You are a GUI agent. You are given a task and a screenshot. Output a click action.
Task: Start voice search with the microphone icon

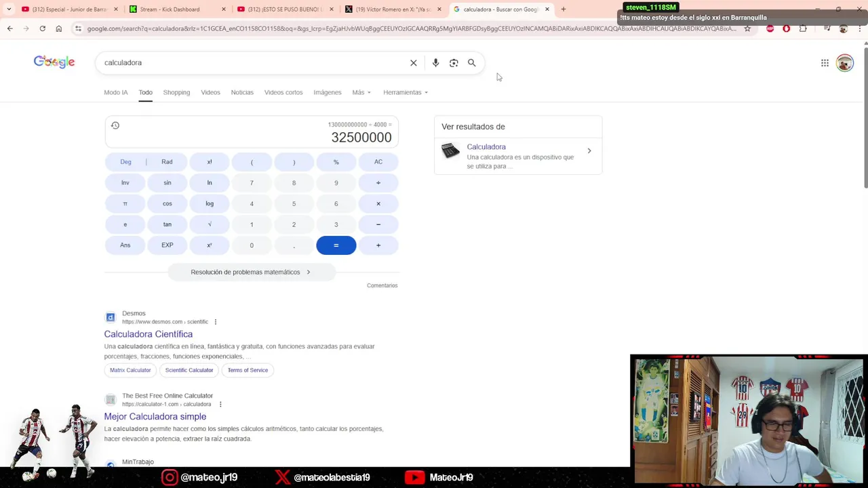pos(435,63)
